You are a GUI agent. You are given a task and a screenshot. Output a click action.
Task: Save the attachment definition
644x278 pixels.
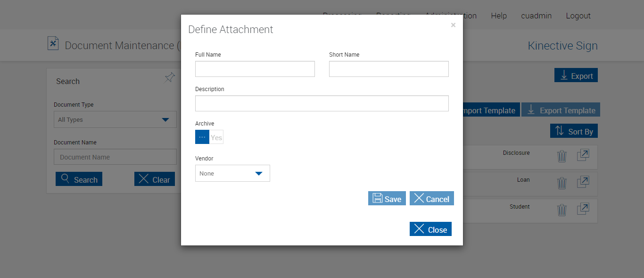(x=387, y=199)
